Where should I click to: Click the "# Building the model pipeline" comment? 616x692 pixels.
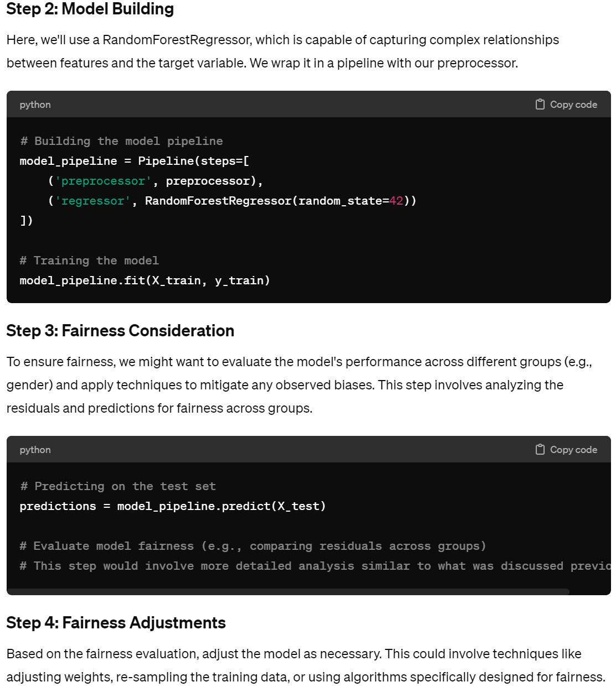pos(121,141)
